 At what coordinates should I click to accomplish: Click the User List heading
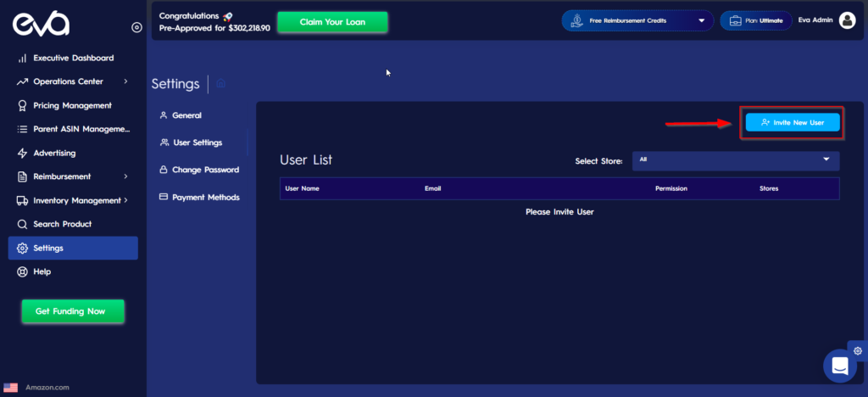tap(306, 160)
